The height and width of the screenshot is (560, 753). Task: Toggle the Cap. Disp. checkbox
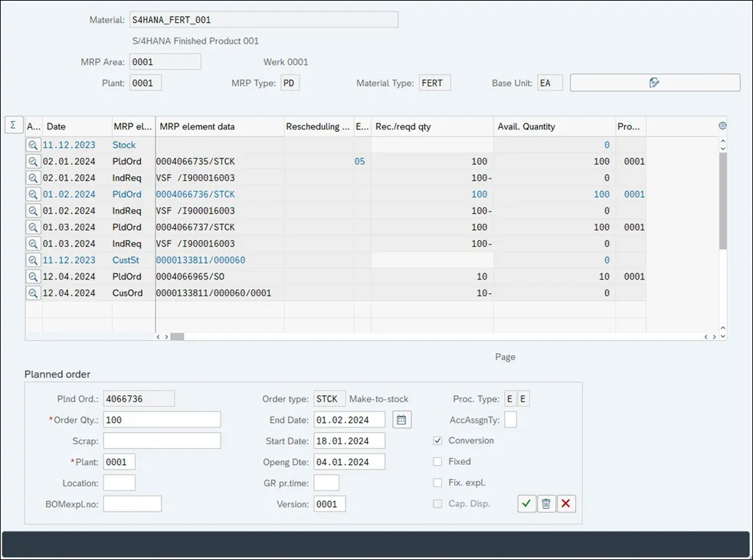[437, 504]
